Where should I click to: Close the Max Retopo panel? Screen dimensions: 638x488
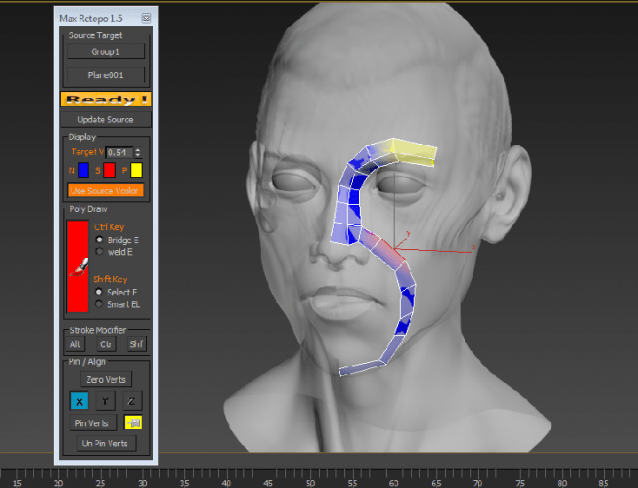click(x=146, y=18)
